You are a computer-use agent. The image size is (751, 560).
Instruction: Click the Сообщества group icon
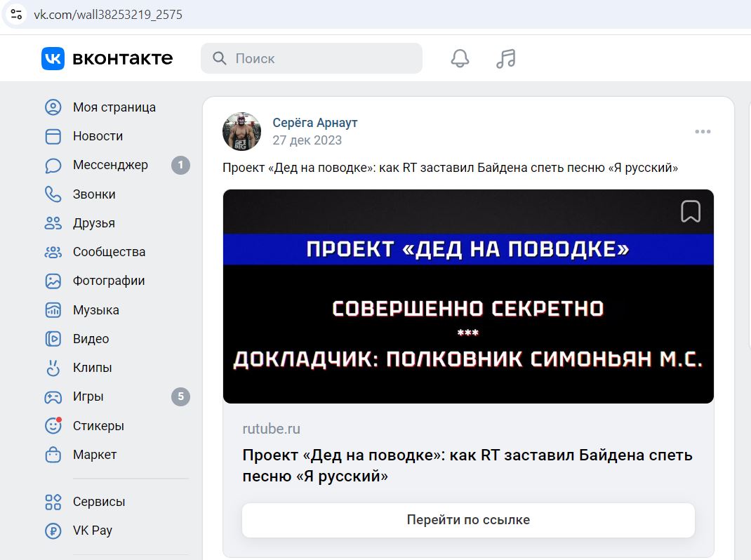tap(53, 252)
